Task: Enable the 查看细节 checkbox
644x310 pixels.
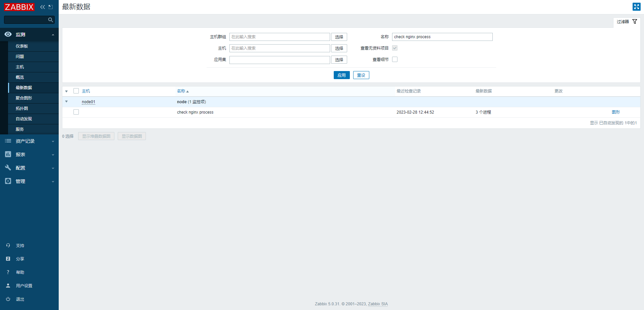Action: (395, 59)
